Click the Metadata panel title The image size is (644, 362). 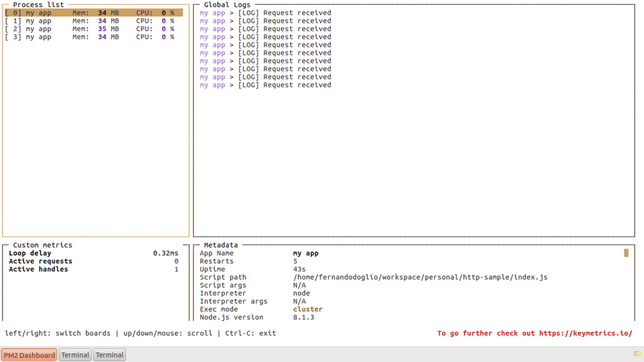pyautogui.click(x=221, y=245)
